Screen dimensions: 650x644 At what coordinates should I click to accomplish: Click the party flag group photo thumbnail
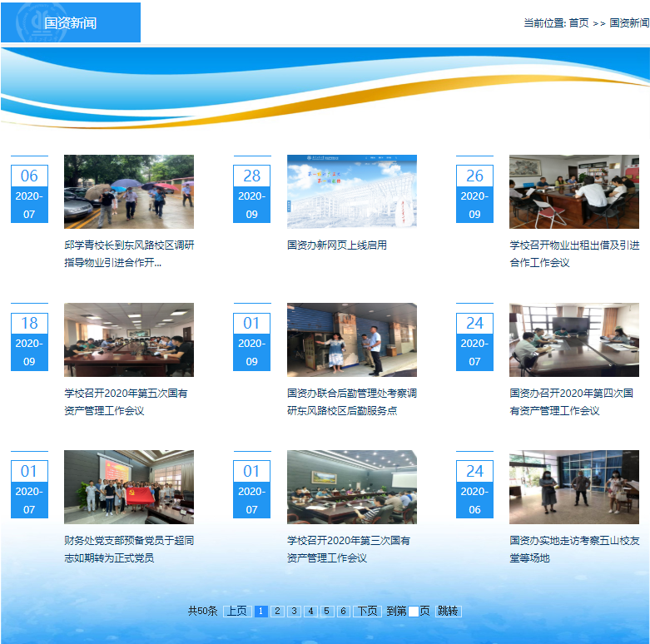pyautogui.click(x=129, y=488)
